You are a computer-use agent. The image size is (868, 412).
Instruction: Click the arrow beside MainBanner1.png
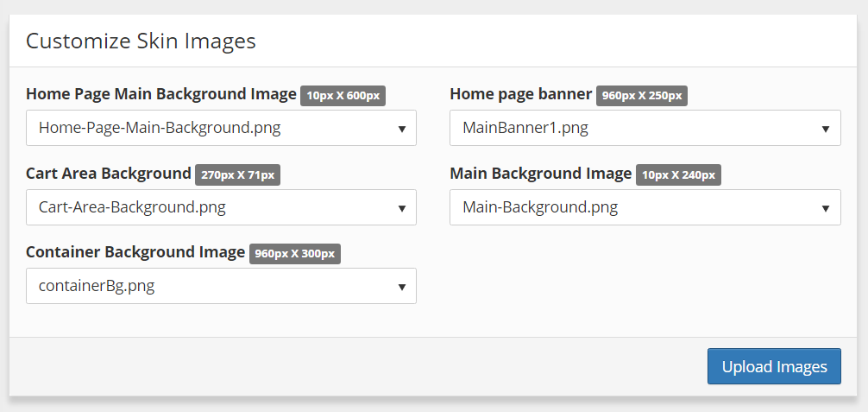point(826,130)
